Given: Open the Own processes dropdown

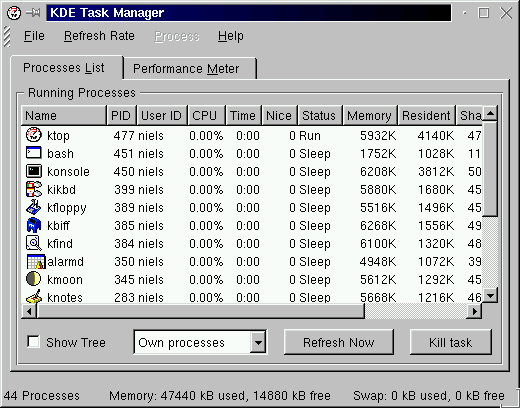Looking at the screenshot, I should 200,342.
